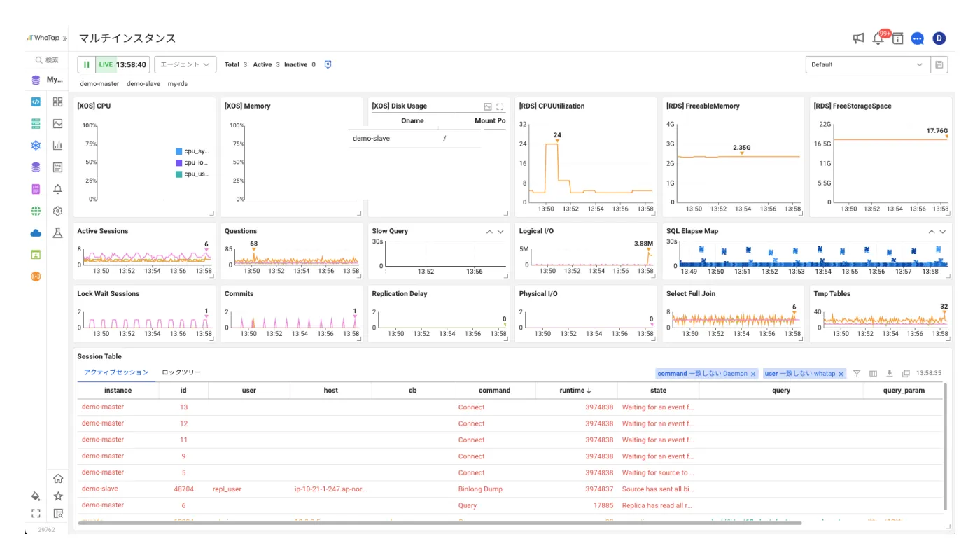Open the Default preset dropdown
The image size is (980, 560).
coord(868,64)
